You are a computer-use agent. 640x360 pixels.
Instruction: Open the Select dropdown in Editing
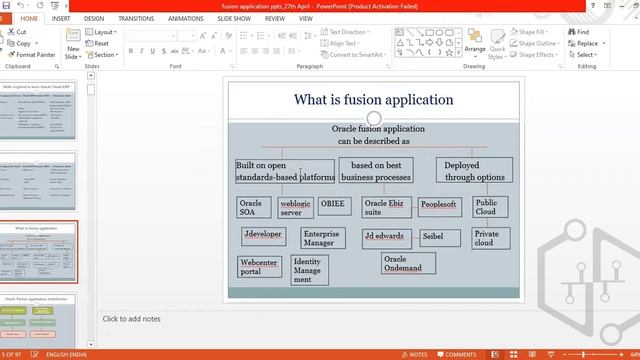(x=583, y=54)
